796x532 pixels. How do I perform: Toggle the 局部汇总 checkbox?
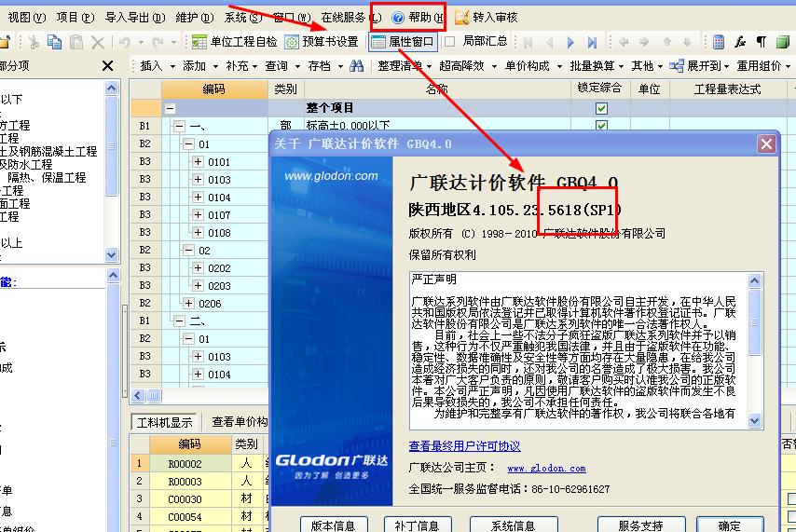[x=449, y=42]
